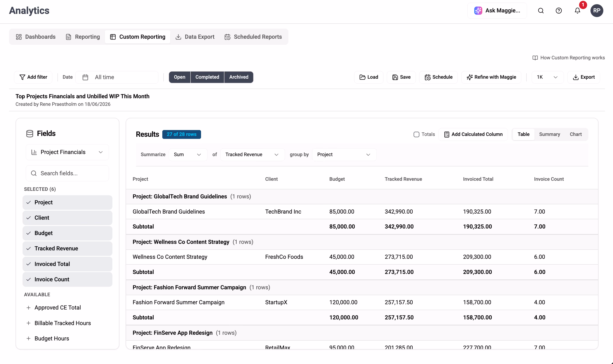The image size is (613, 364).
Task: Go to the Data Export tab
Action: pyautogui.click(x=195, y=37)
